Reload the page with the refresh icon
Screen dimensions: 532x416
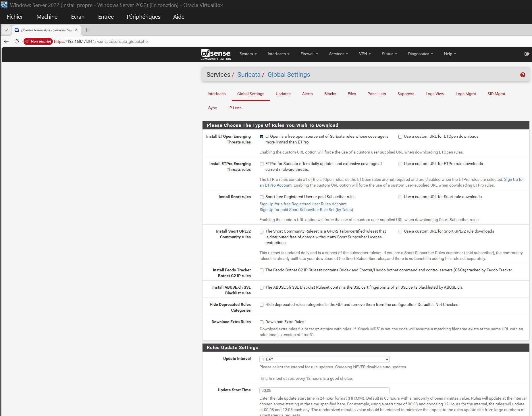[17, 41]
